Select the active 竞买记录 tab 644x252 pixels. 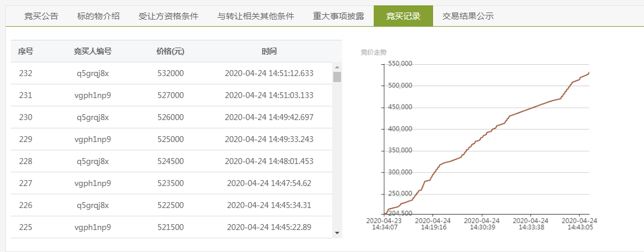pos(403,17)
